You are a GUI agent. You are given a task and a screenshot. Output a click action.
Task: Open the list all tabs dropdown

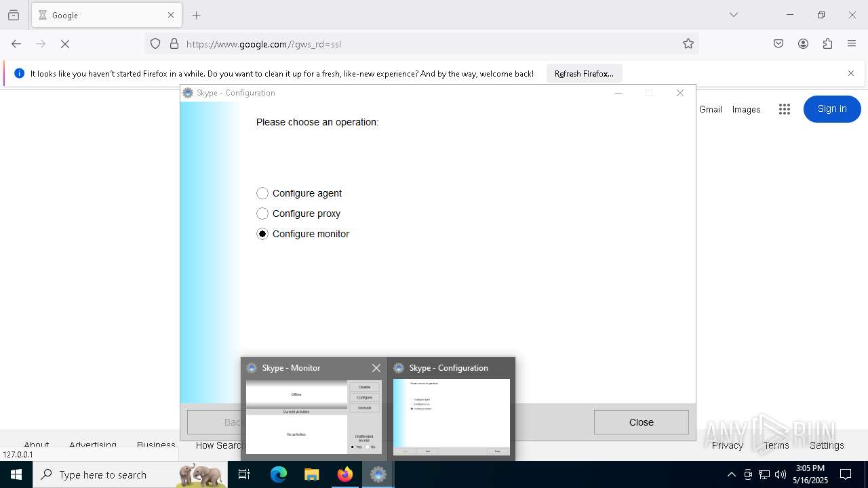734,15
